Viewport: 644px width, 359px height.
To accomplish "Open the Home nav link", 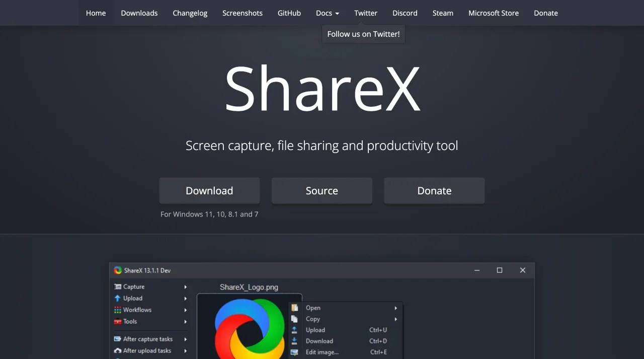I will click(x=96, y=13).
